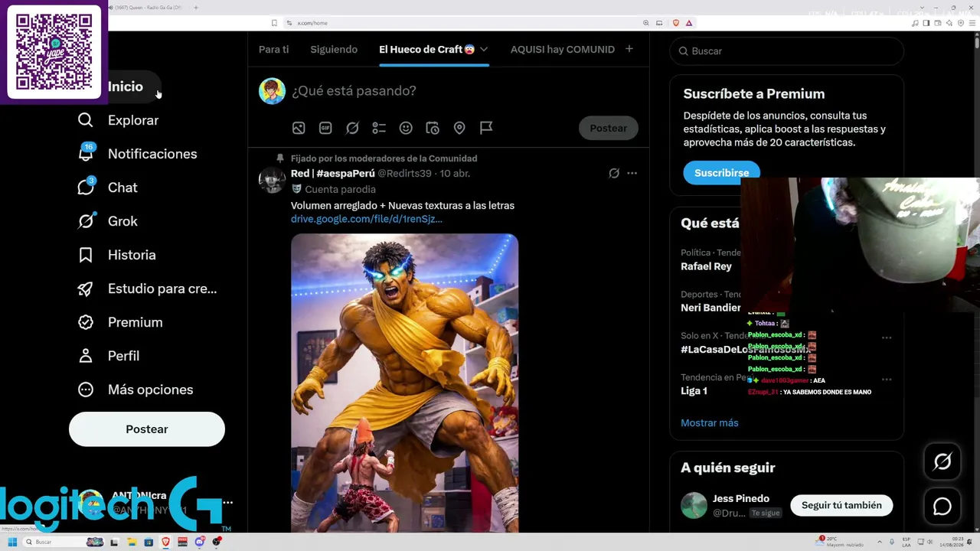Image resolution: width=980 pixels, height=551 pixels.
Task: Open the Premium verified badge icon
Action: 86,322
